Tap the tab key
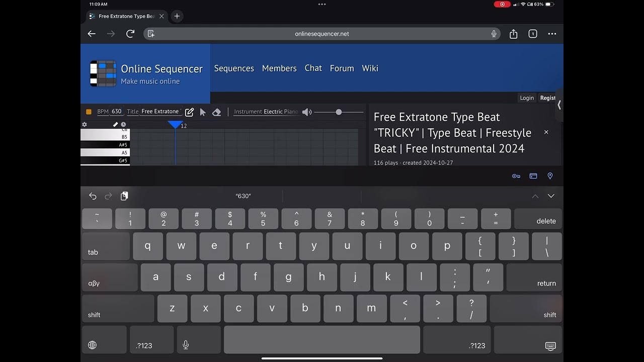This screenshot has height=362, width=644. [106, 246]
